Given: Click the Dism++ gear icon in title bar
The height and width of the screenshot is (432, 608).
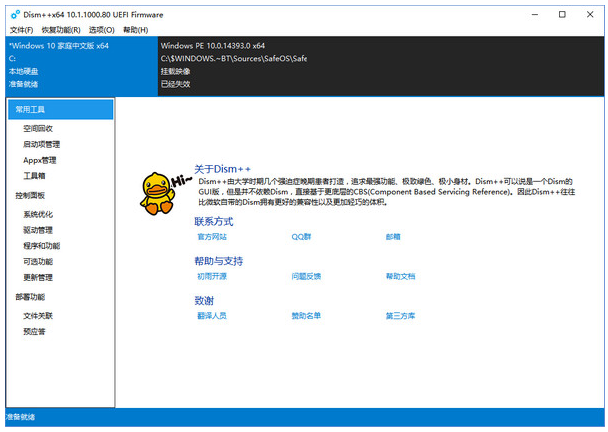Looking at the screenshot, I should [x=16, y=15].
